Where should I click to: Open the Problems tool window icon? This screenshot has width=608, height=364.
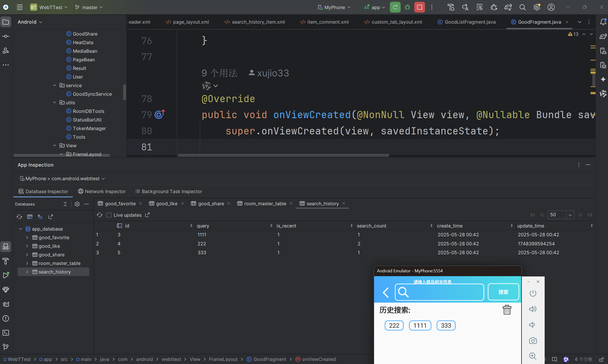[6, 318]
